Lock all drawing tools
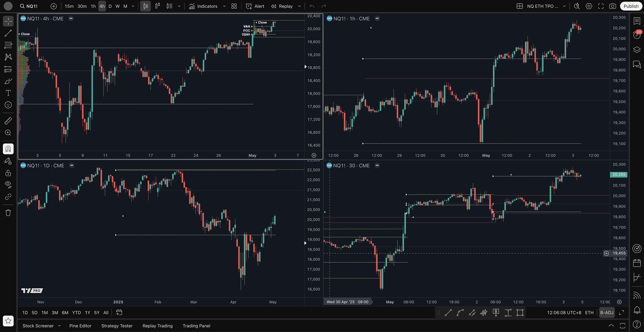The width and height of the screenshot is (644, 332). (8, 173)
